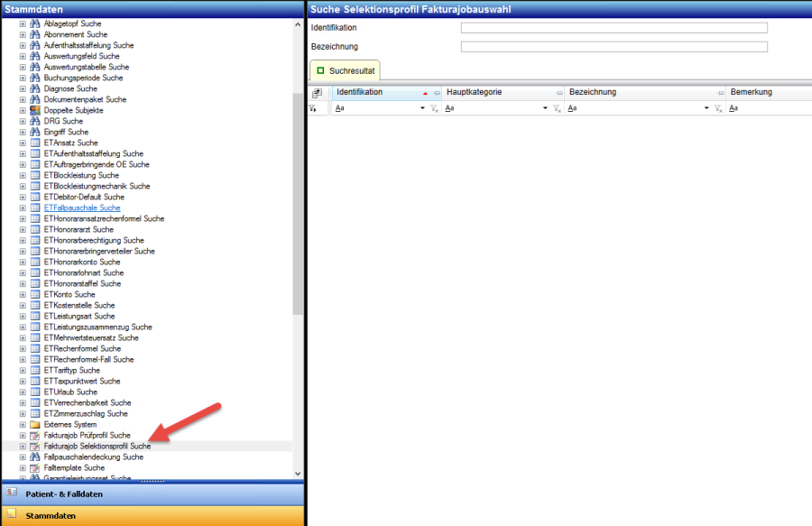Image resolution: width=812 pixels, height=526 pixels.
Task: Click the Bemerkung filter cell
Action: pyautogui.click(x=769, y=108)
